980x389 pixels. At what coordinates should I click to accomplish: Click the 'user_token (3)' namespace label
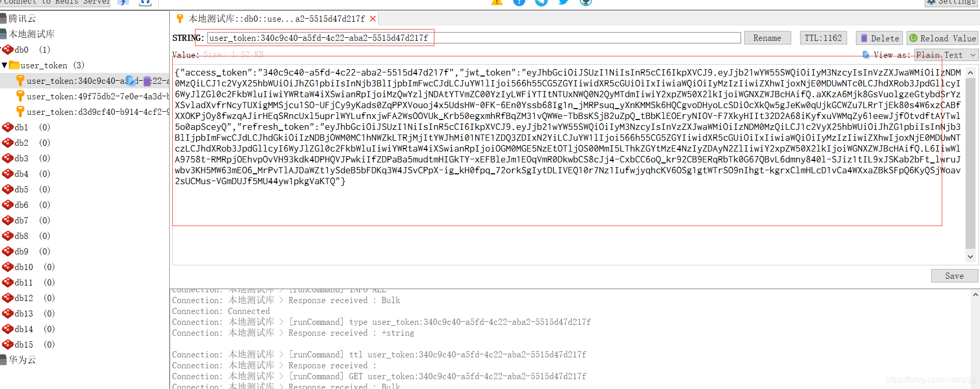52,65
